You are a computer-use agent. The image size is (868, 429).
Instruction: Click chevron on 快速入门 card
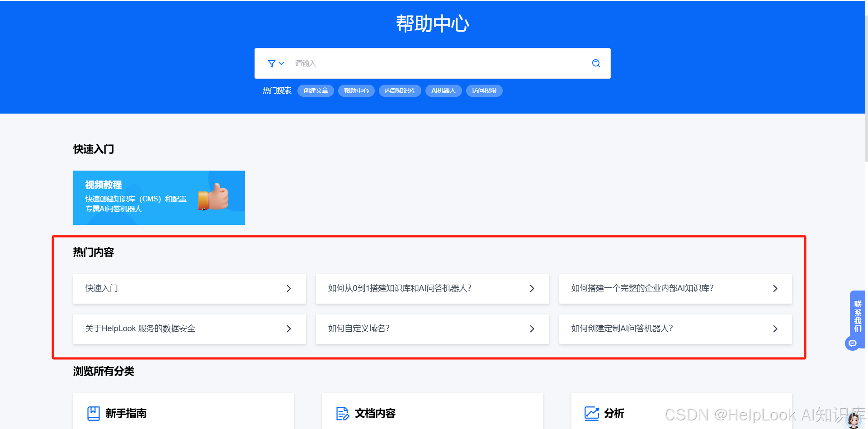click(x=289, y=289)
